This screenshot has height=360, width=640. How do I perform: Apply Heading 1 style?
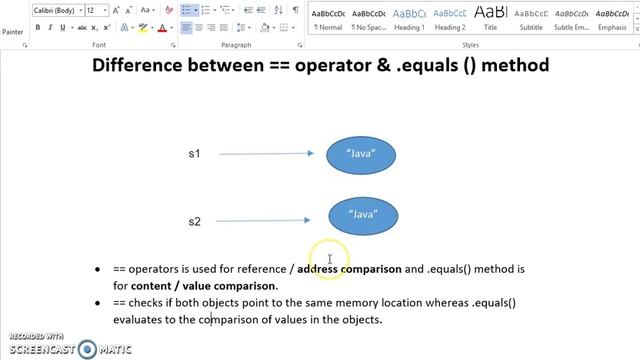click(409, 20)
